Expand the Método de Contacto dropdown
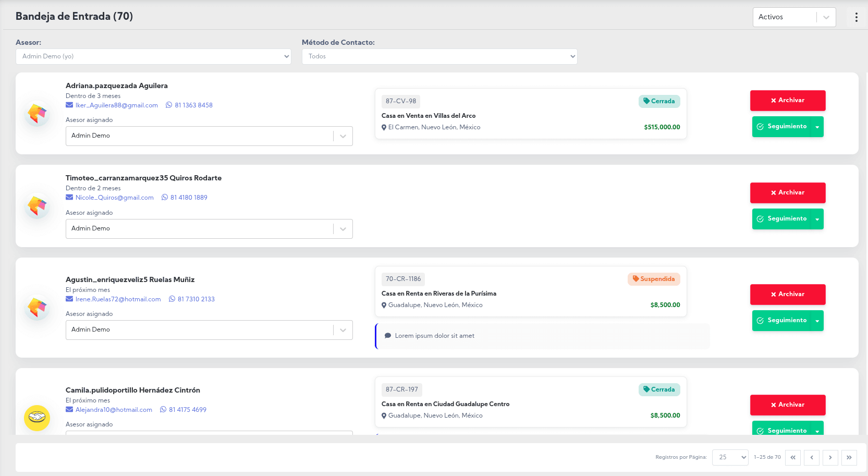Image resolution: width=868 pixels, height=476 pixels. click(439, 56)
